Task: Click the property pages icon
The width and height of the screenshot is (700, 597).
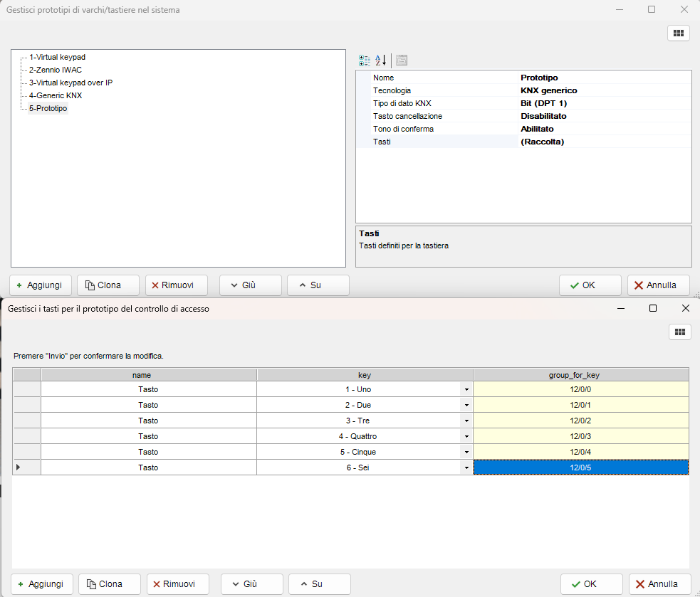Action: [x=402, y=60]
